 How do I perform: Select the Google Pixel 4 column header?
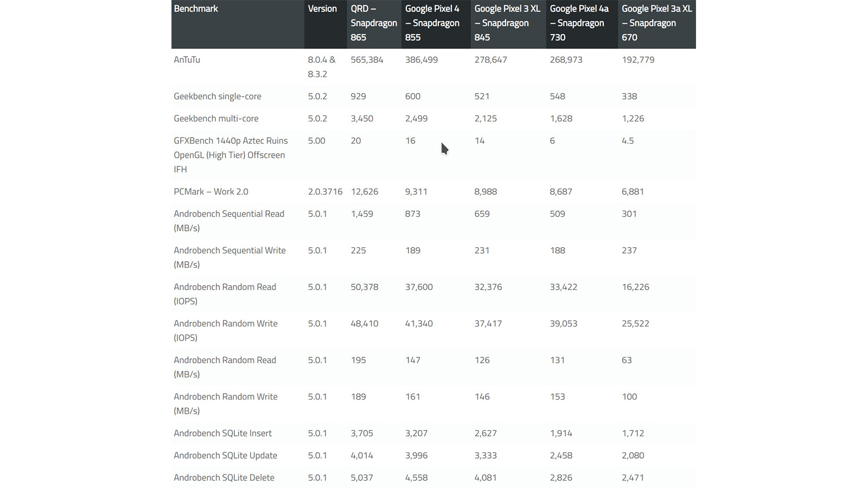[432, 23]
